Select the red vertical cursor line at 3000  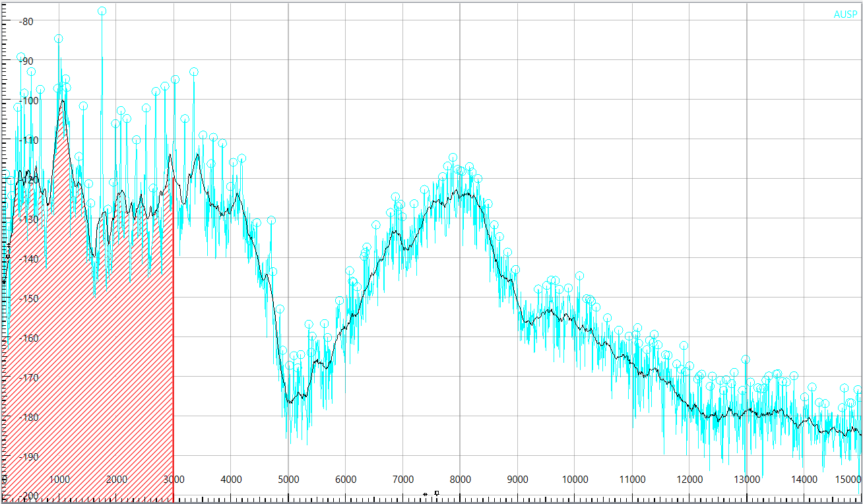(174, 330)
